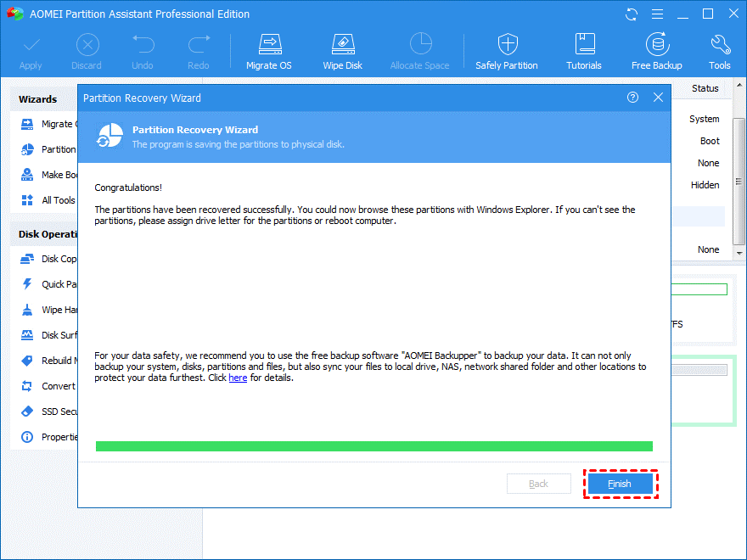This screenshot has height=560, width=747.
Task: Open the hamburger main menu
Action: [x=657, y=14]
